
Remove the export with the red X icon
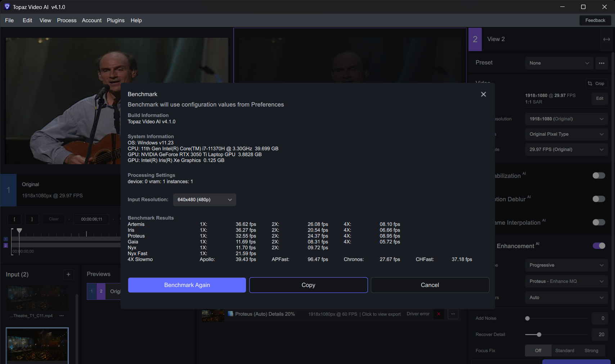coord(439,314)
